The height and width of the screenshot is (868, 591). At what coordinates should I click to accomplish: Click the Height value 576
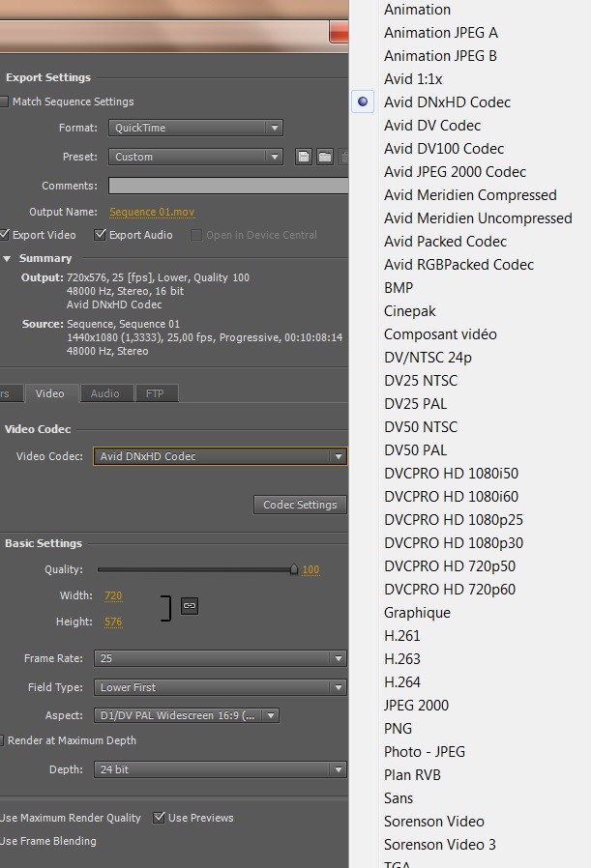(x=113, y=622)
